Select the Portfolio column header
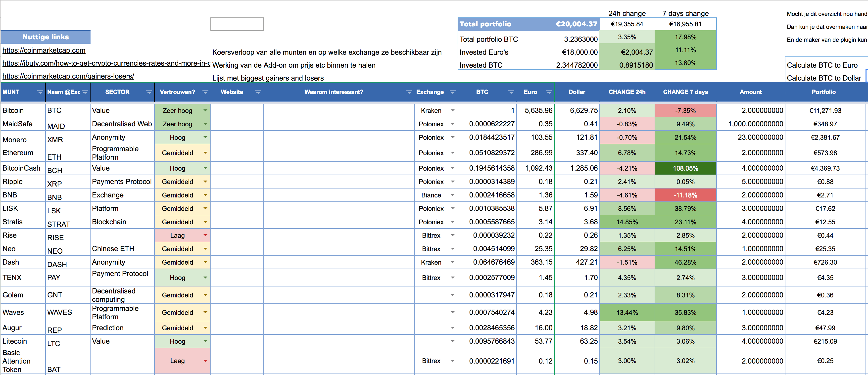This screenshot has height=375, width=868. [823, 92]
